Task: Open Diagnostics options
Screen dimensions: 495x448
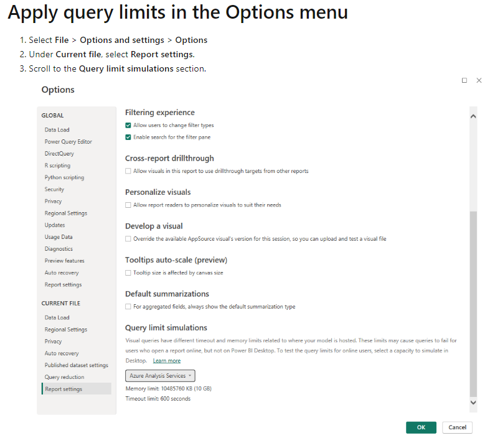Action: (59, 249)
